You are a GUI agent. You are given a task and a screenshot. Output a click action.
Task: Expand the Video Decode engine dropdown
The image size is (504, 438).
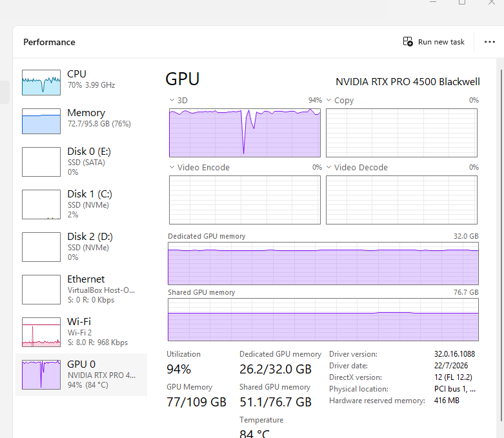pyautogui.click(x=329, y=167)
